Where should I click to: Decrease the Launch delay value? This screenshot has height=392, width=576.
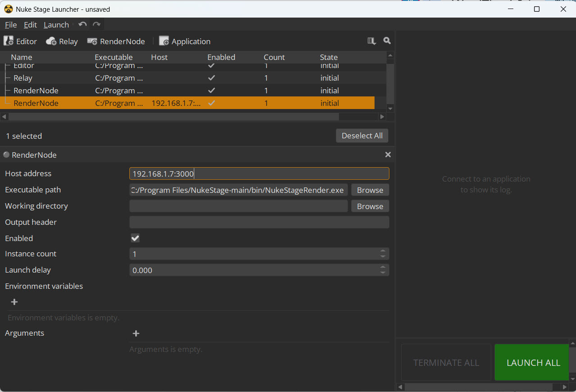tap(383, 273)
